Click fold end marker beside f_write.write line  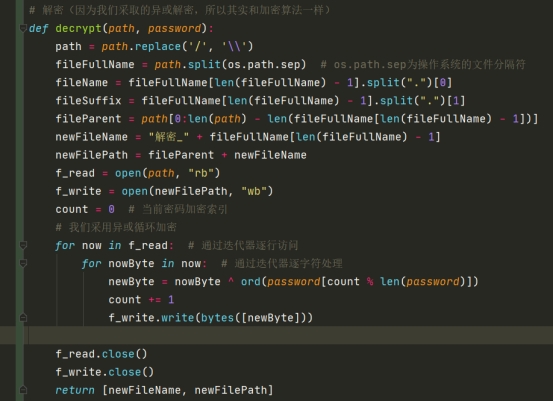(23, 317)
